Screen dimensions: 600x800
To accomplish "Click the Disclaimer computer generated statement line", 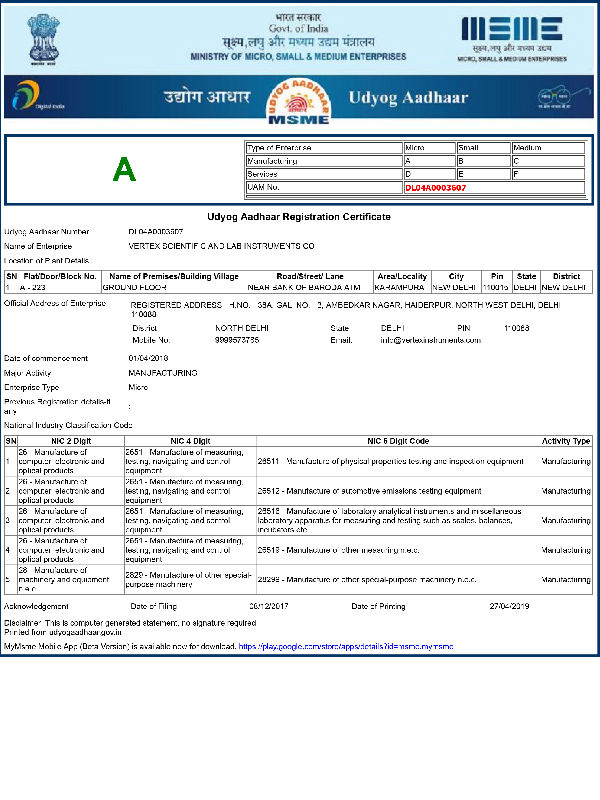I will [x=130, y=623].
